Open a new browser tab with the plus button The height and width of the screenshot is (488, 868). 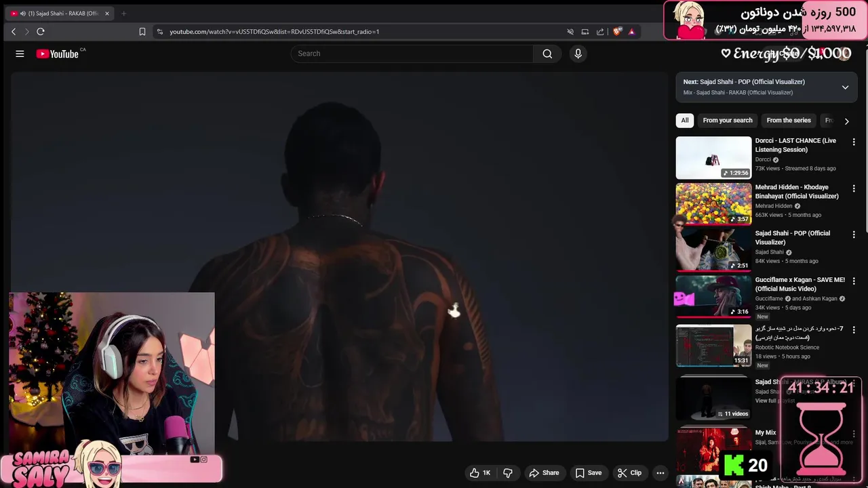coord(123,14)
